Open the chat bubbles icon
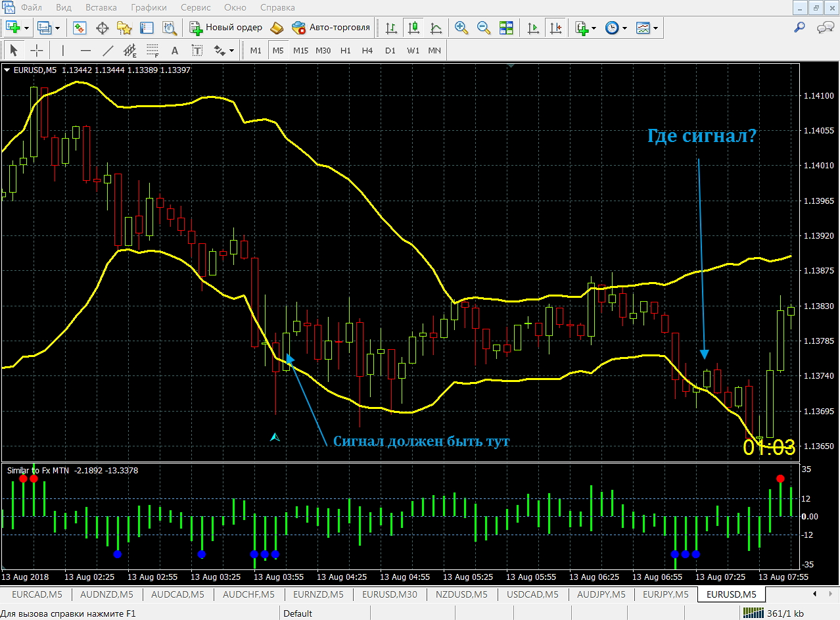840x620 pixels. 825,28
